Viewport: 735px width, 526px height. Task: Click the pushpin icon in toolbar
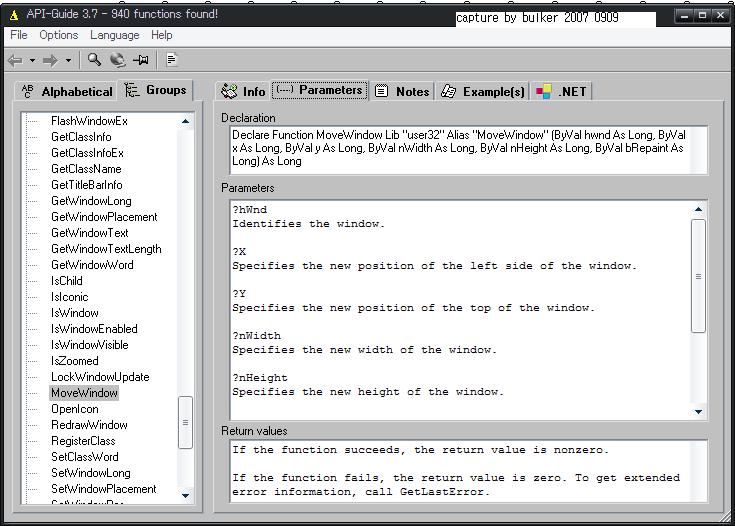(x=141, y=60)
